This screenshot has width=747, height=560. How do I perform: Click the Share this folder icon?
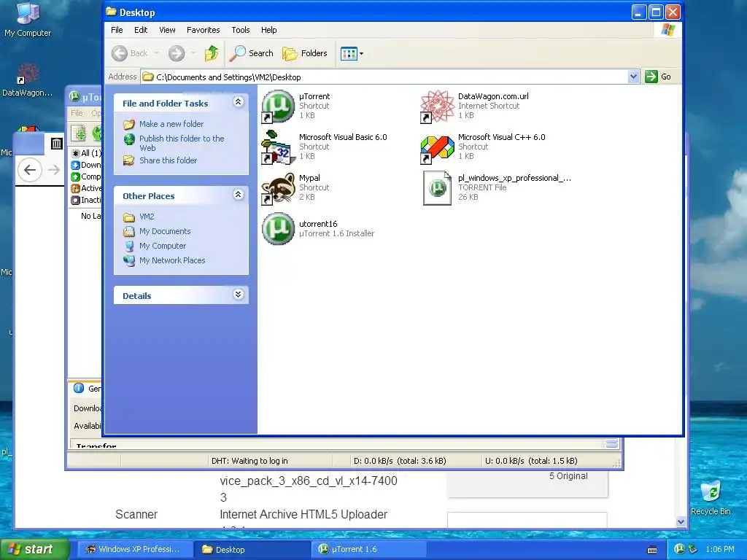(x=129, y=160)
